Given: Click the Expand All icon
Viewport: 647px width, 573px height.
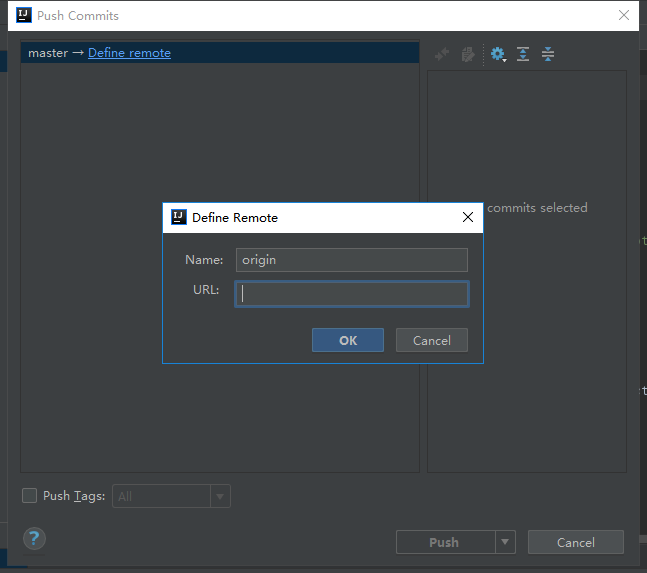Looking at the screenshot, I should (523, 54).
